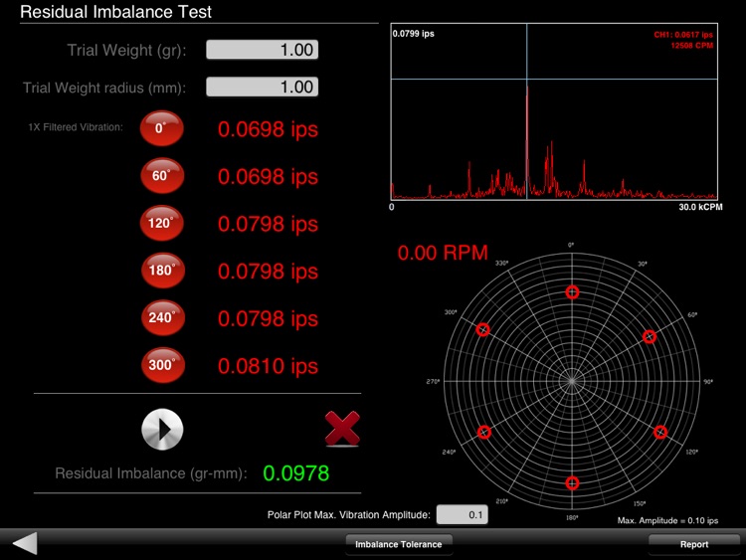
Task: Click the polar plot marker at 180°
Action: tap(572, 483)
